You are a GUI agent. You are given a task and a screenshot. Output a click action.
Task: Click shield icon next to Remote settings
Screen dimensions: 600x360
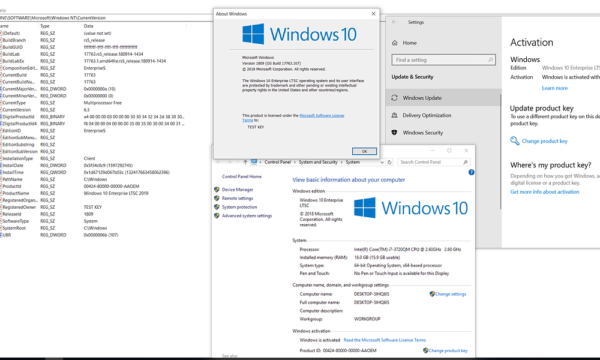(217, 198)
